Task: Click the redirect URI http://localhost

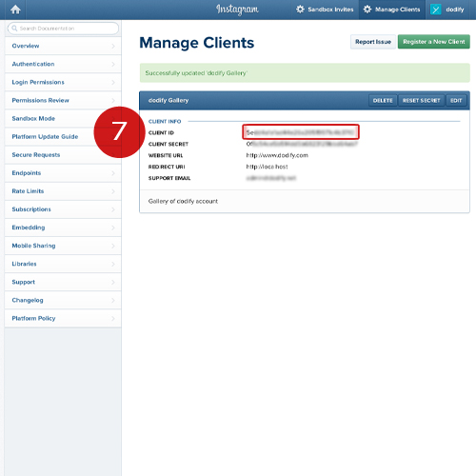Action: (267, 167)
